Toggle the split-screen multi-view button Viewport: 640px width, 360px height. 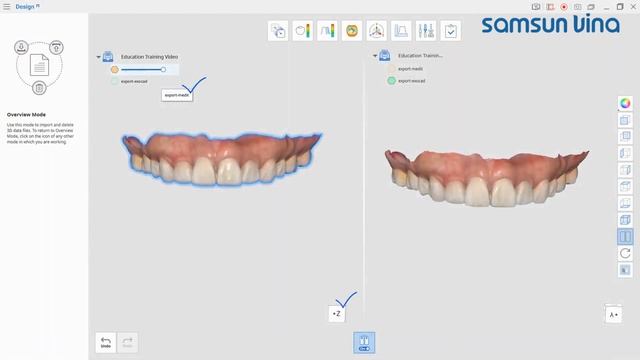(x=625, y=237)
